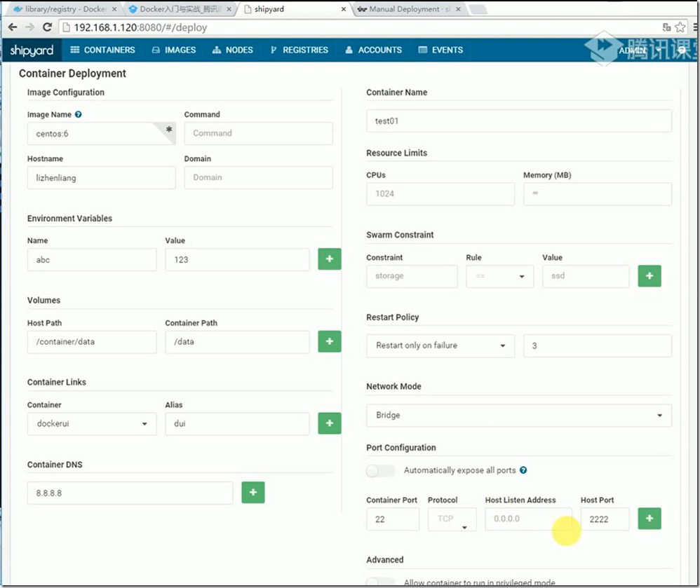Open the Protocol TCP dropdown
700x588 pixels.
point(452,519)
